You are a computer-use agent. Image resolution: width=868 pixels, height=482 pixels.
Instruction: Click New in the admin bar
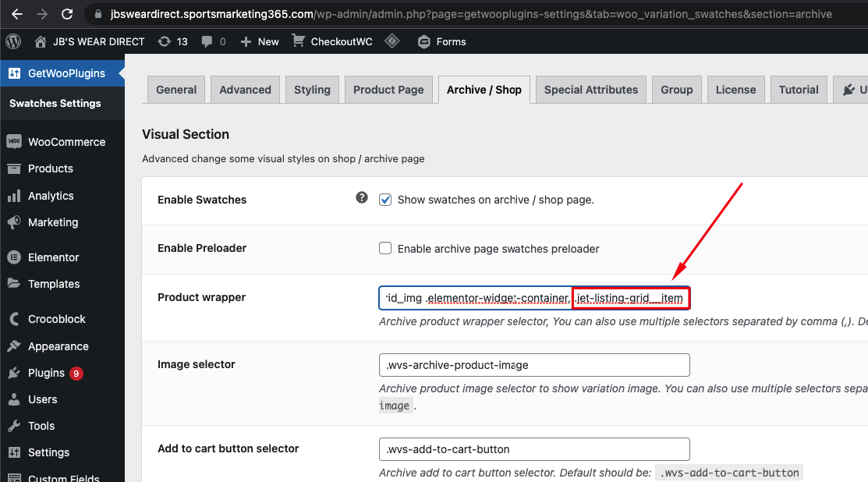268,41
